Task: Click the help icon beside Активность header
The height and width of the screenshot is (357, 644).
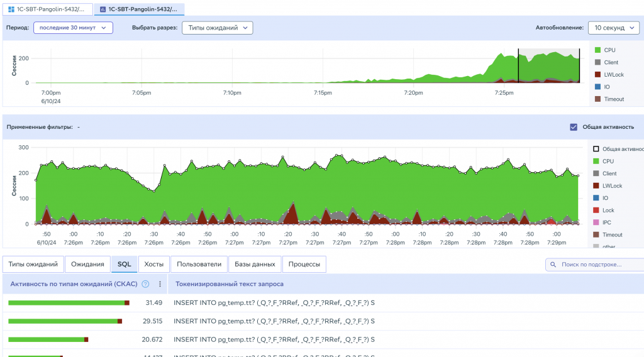Action: pos(145,284)
